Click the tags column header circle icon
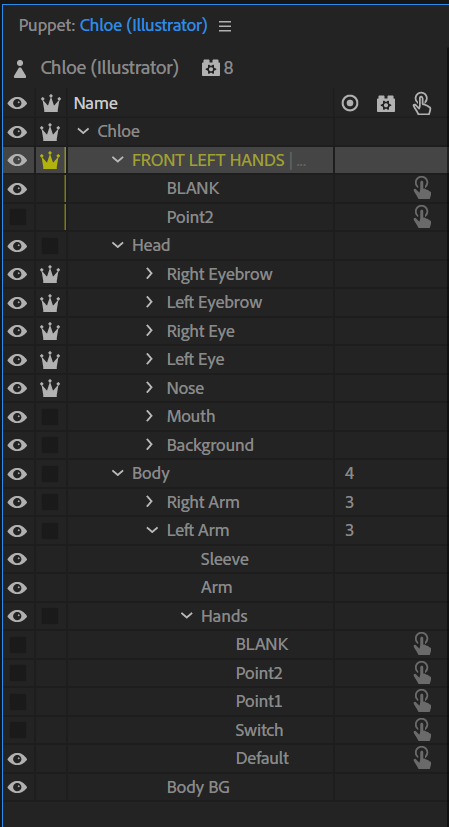Viewport: 449px width, 827px height. click(350, 103)
